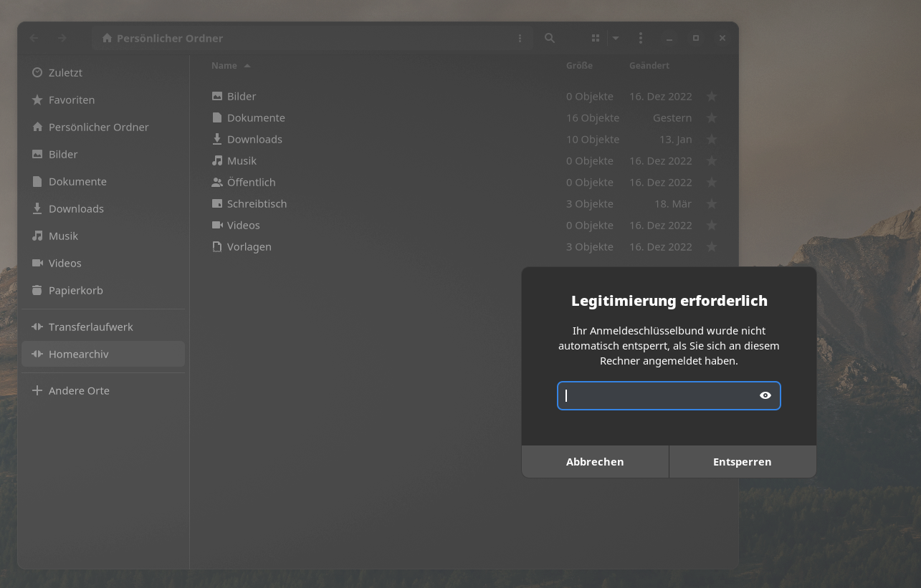The width and height of the screenshot is (921, 588).
Task: Toggle password visibility eye icon
Action: point(765,395)
